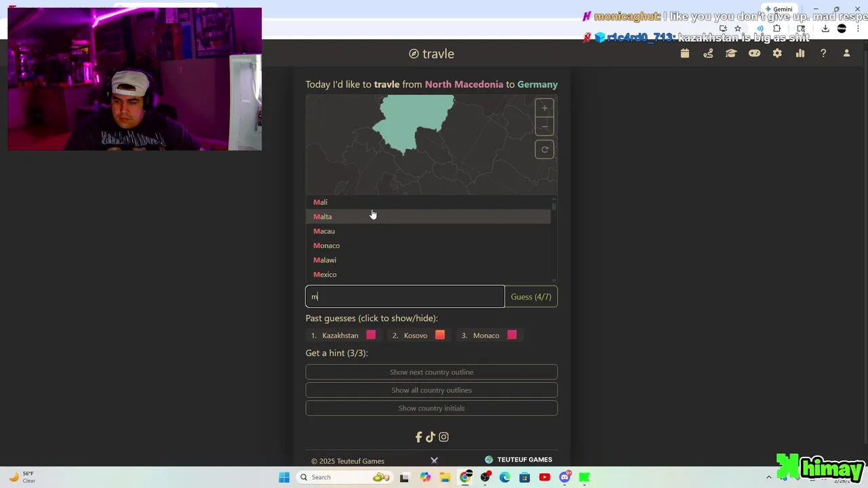Open Copilot from the taskbar

point(425,477)
